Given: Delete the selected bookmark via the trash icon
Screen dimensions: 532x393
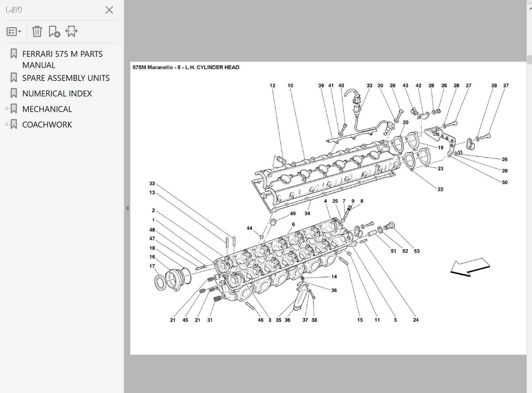Looking at the screenshot, I should point(37,31).
